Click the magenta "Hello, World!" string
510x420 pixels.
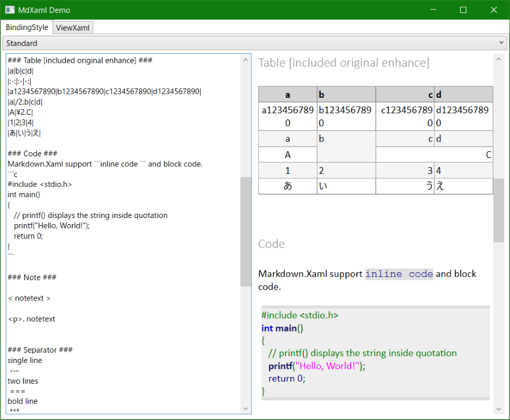[326, 366]
